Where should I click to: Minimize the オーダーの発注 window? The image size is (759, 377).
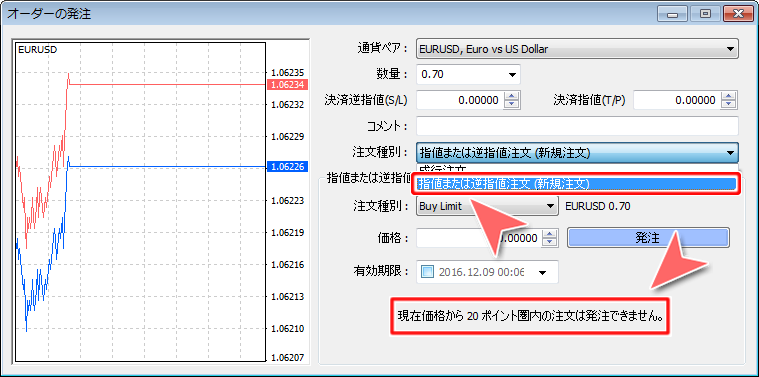(x=672, y=14)
